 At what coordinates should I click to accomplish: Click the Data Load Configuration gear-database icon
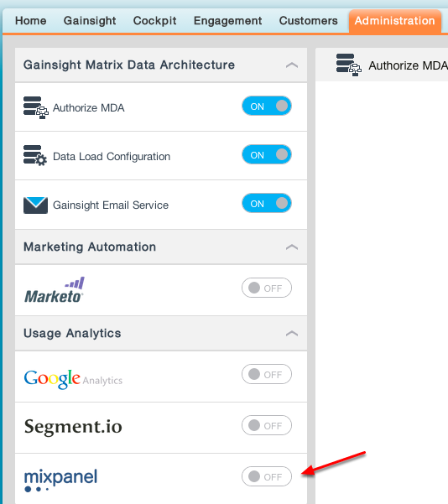click(35, 156)
